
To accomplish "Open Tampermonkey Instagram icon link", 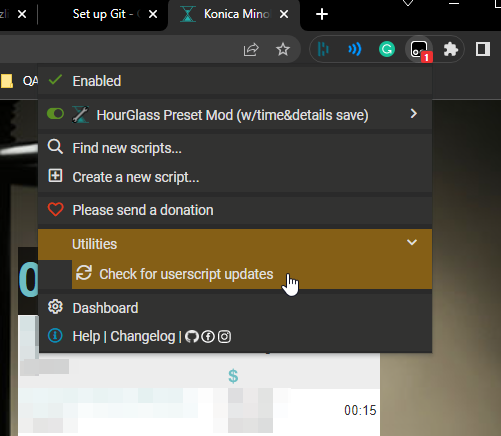I will point(224,337).
